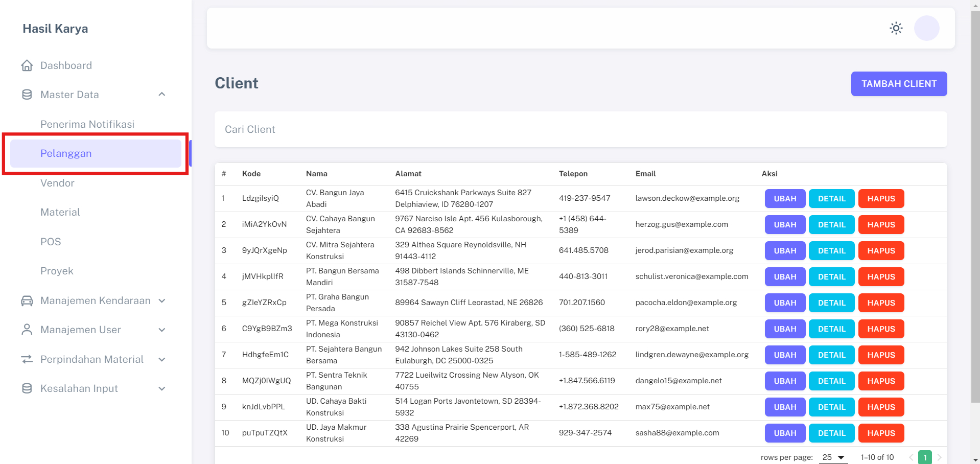Go to next page arrow in pagination

point(939,457)
